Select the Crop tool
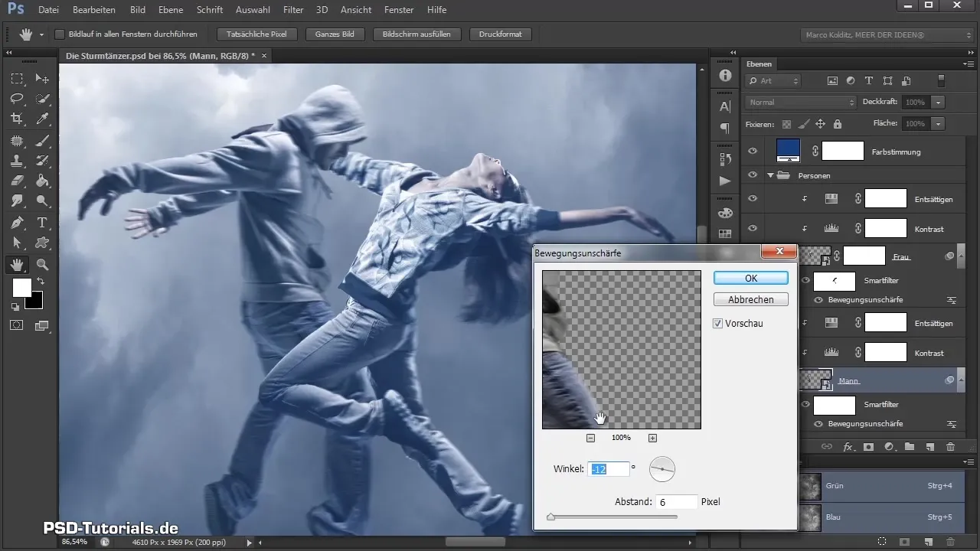This screenshot has height=551, width=980. tap(17, 119)
